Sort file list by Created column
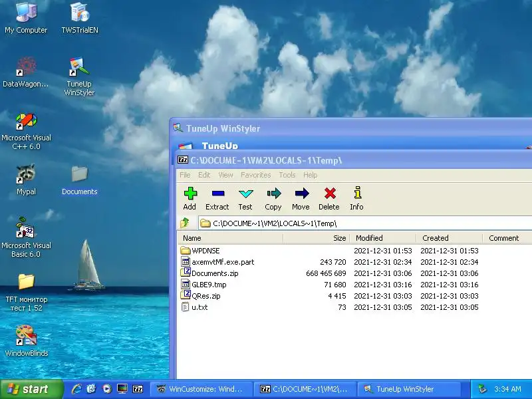Viewport: 532px width, 399px height. click(450, 238)
